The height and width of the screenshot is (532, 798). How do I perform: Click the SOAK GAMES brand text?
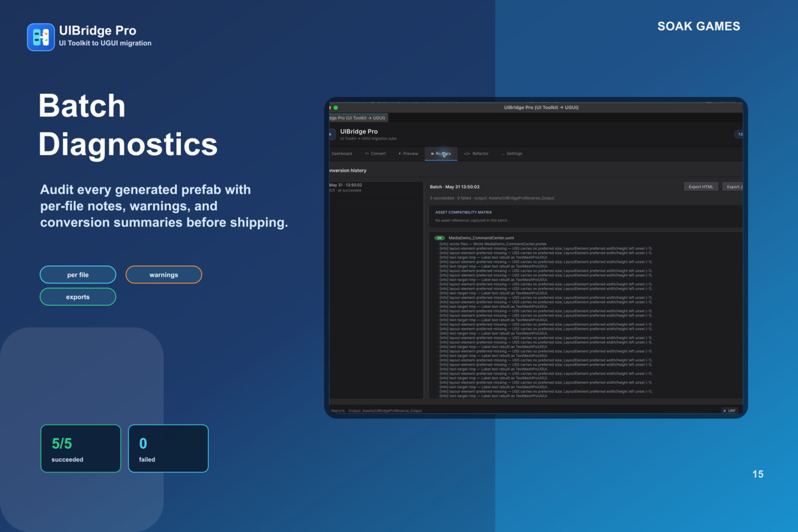699,27
